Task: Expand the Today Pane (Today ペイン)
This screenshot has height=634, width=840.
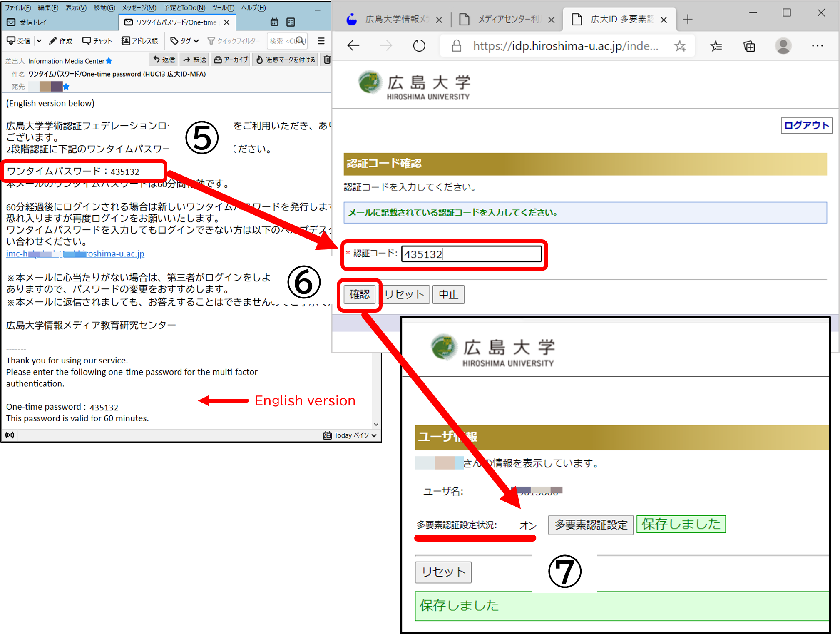Action: (350, 435)
